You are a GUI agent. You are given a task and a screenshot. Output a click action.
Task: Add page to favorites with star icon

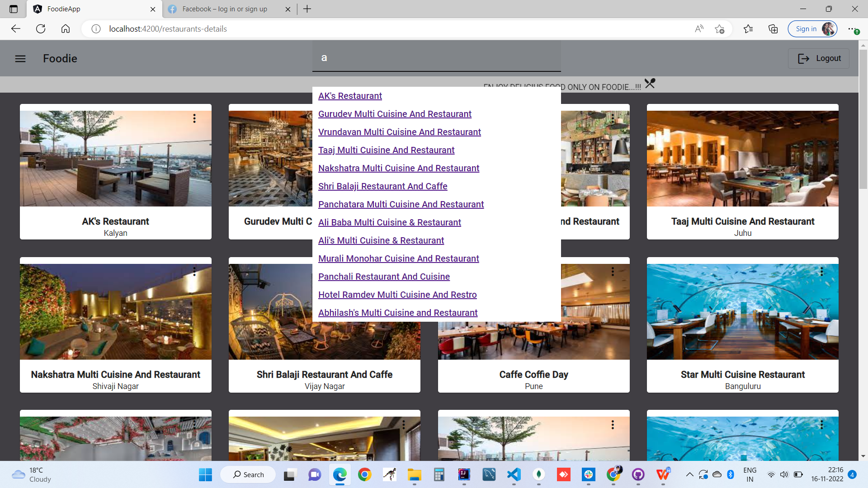click(x=720, y=28)
